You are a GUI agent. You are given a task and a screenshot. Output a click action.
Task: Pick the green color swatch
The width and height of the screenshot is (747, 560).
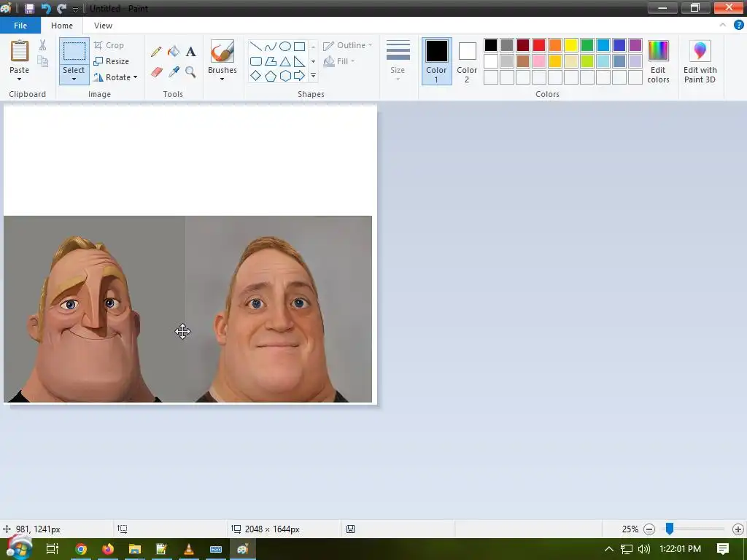coord(587,45)
